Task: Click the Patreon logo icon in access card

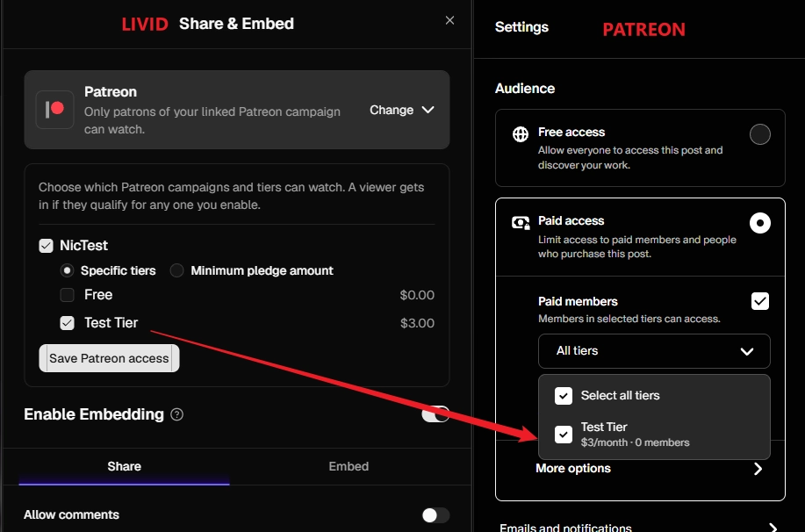Action: [55, 110]
